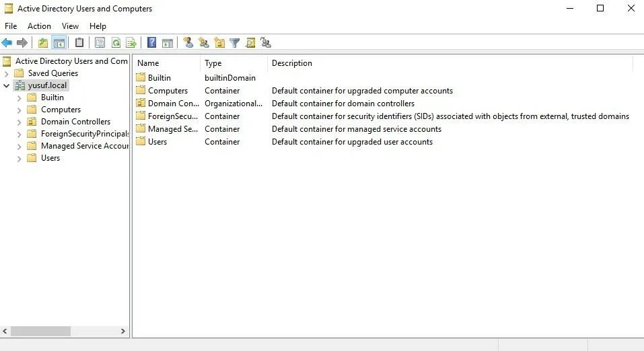This screenshot has height=351, width=644.
Task: Click 'Default container for managed service accounts'
Action: pos(357,129)
